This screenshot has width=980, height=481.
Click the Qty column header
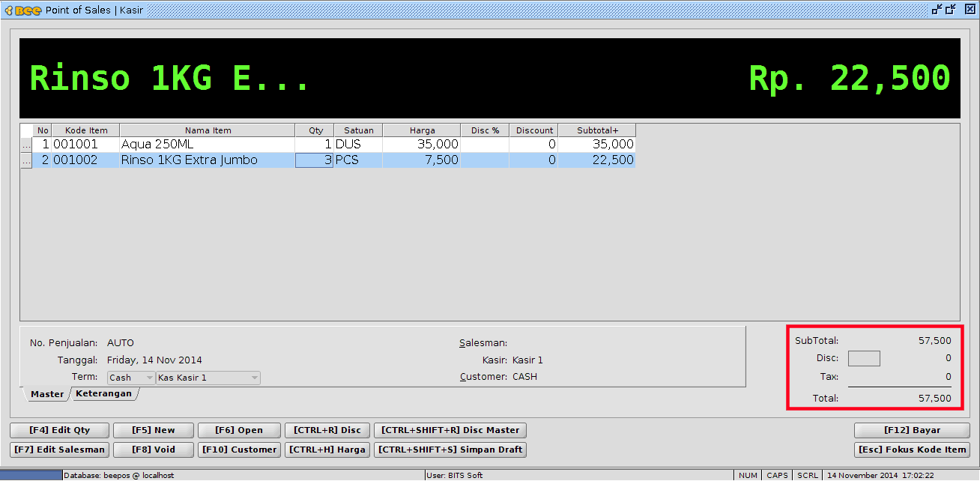[315, 130]
